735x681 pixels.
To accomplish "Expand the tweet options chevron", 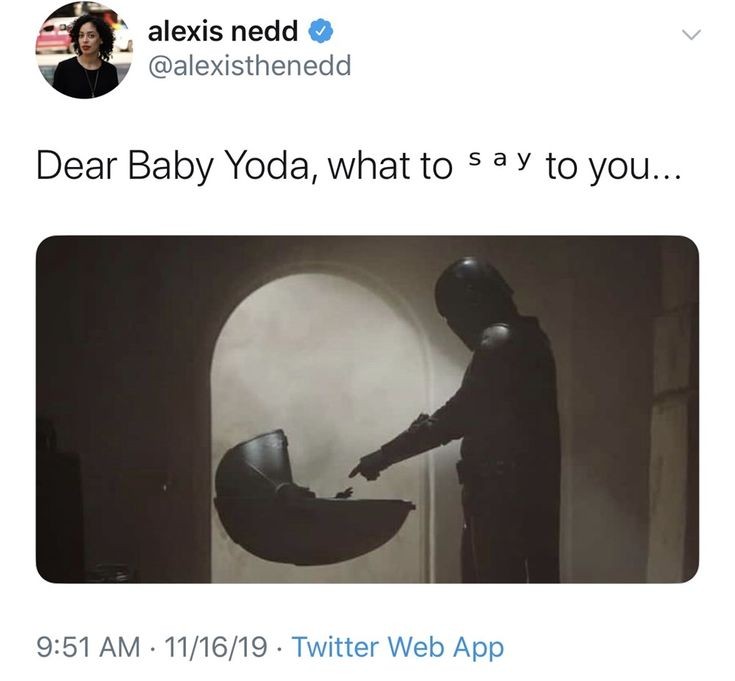I will [691, 35].
